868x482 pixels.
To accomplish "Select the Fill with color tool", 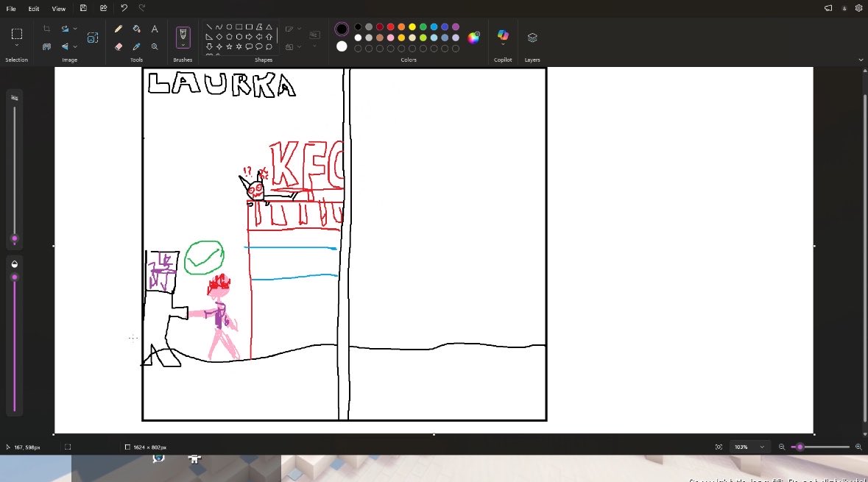I will coord(136,28).
